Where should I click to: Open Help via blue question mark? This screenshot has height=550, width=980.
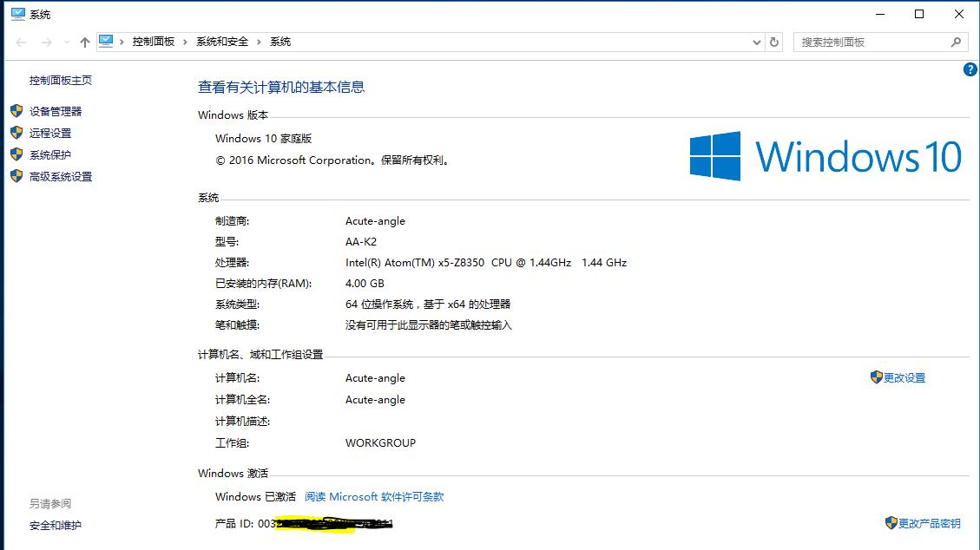[x=970, y=69]
